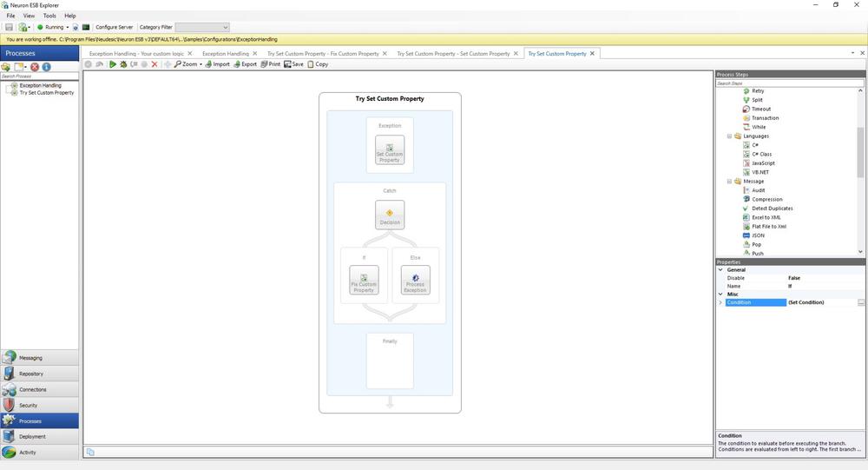Select the Timeout step in Process Steps
Screen dimensions: 868x470
click(757, 109)
